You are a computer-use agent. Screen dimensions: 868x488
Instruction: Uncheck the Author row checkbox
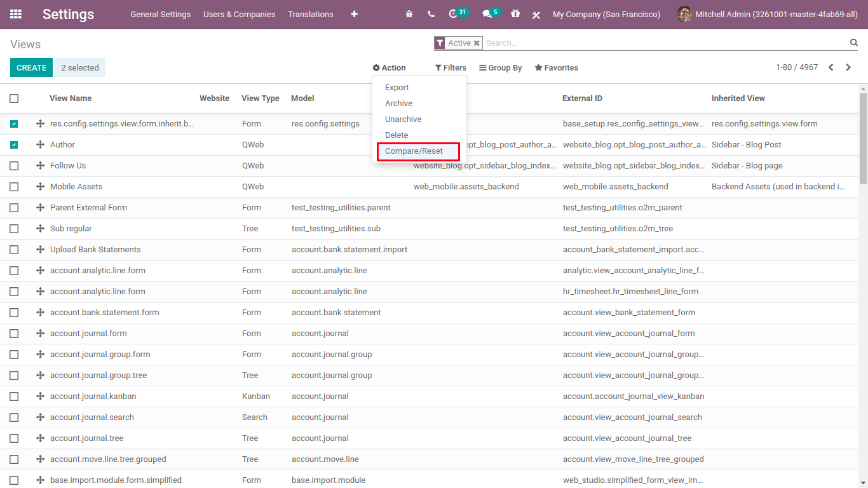click(14, 145)
